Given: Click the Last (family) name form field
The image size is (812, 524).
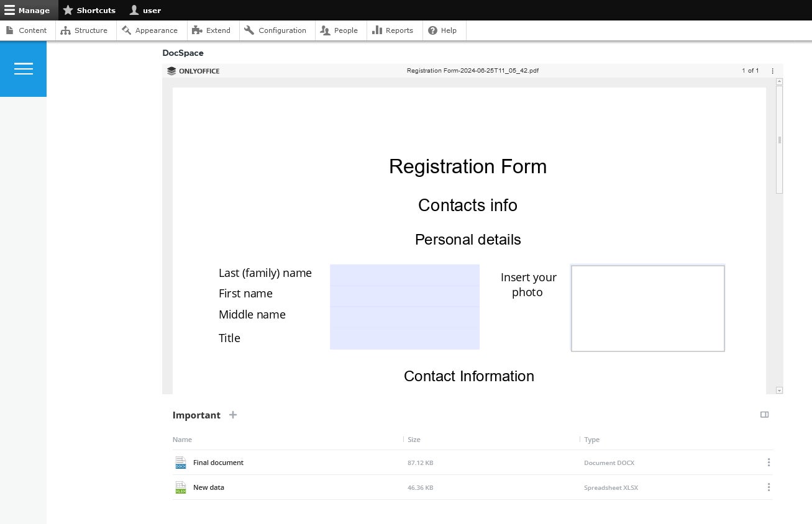Looking at the screenshot, I should [x=404, y=274].
